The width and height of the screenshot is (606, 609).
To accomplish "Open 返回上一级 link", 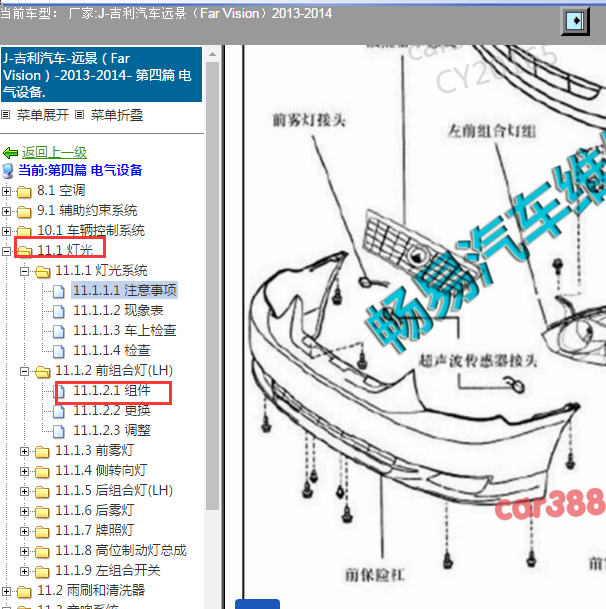I will [x=54, y=153].
